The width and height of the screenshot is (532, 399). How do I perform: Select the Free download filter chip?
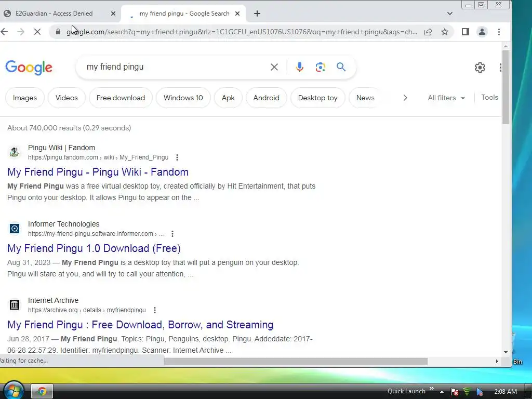tap(121, 98)
